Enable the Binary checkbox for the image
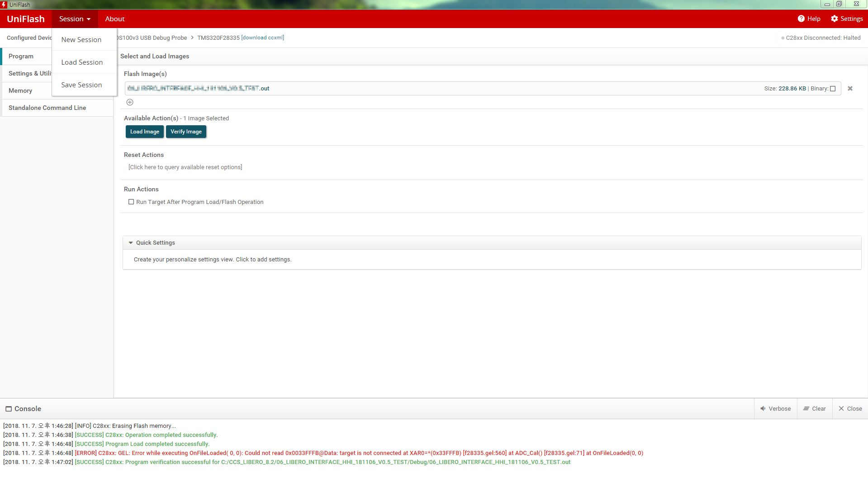 coord(833,89)
